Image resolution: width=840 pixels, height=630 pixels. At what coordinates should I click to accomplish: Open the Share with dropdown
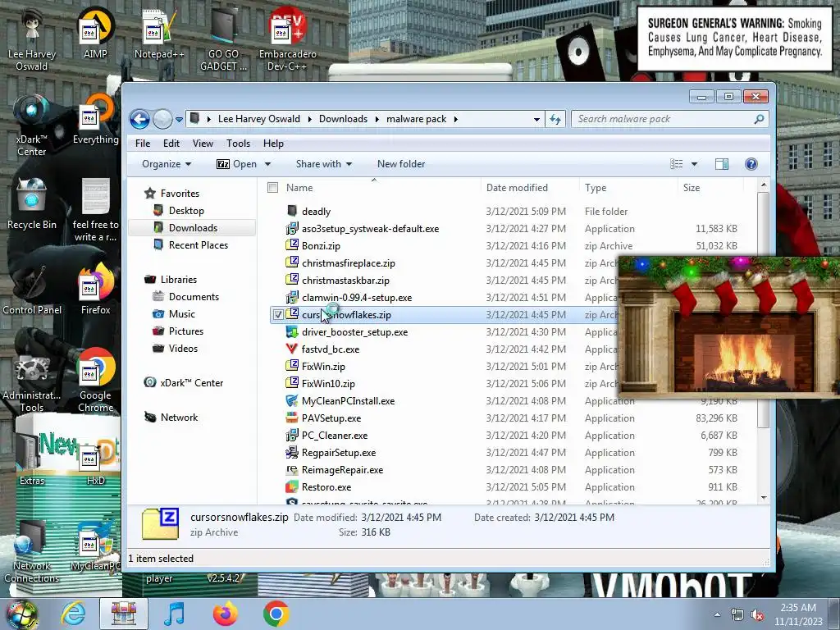click(x=323, y=164)
